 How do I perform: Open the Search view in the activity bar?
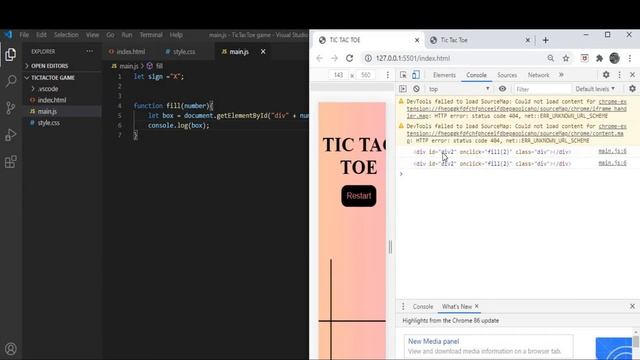click(11, 81)
